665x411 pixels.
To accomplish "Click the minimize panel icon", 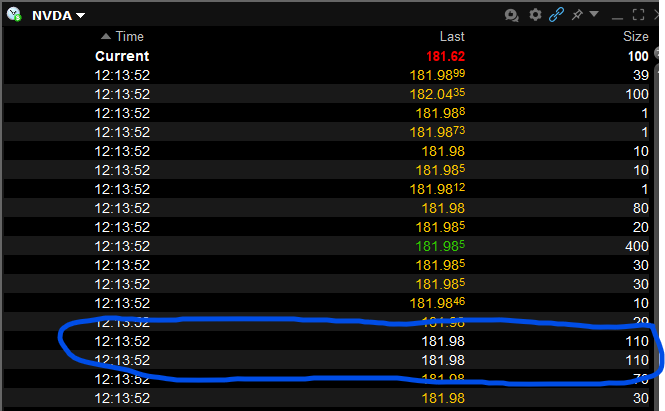I will 616,15.
